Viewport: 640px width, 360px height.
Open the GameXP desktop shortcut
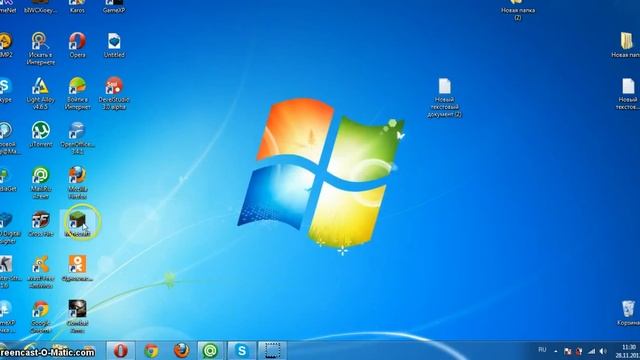(114, 7)
